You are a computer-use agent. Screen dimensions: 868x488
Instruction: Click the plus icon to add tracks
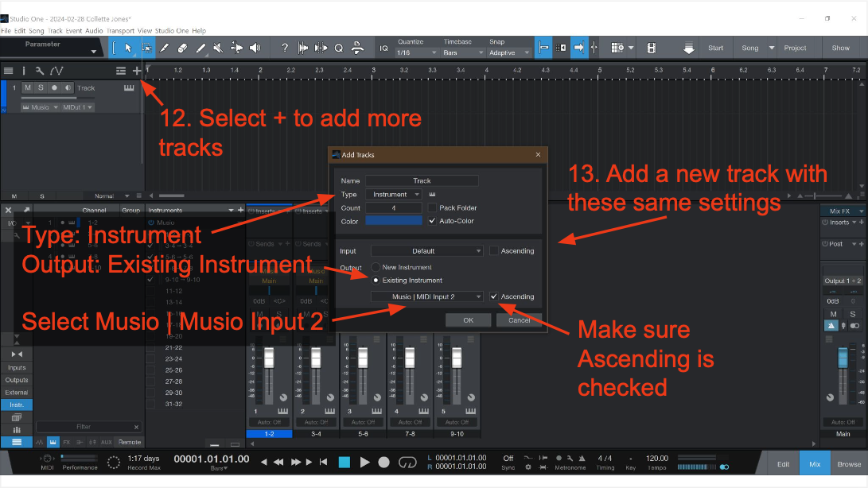pos(137,71)
